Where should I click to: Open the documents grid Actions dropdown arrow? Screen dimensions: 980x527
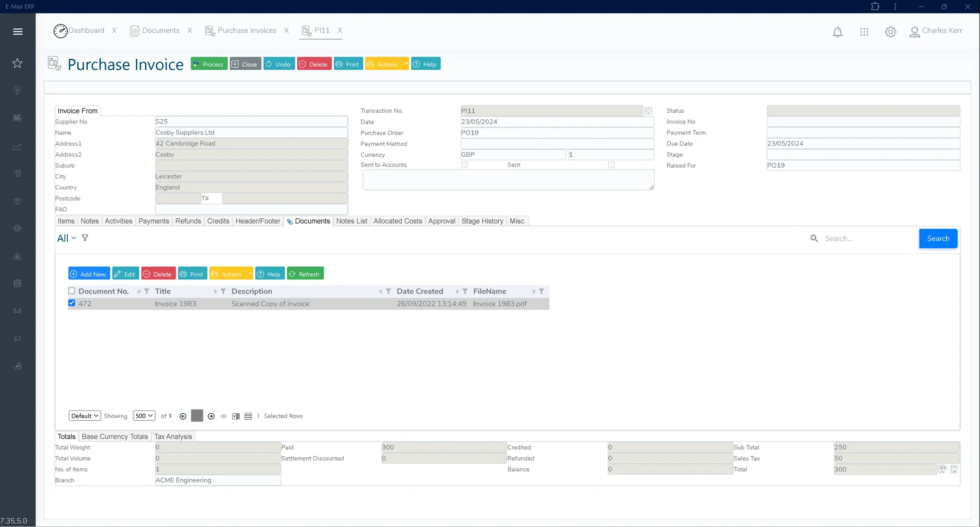click(x=250, y=274)
